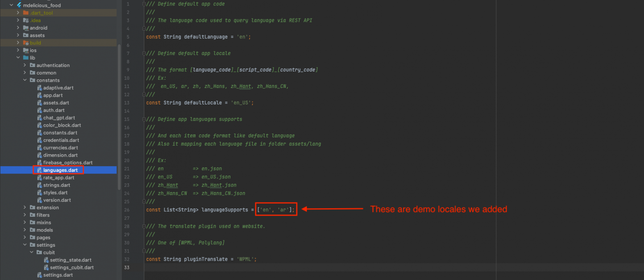Screen dimensions: 644x280
Task: Click the .idea folder icon
Action: pos(25,21)
